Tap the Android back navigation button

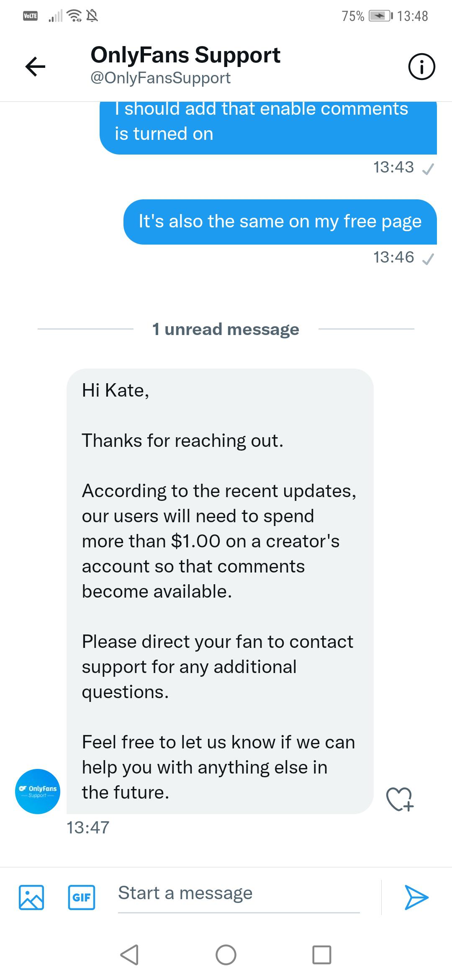coord(129,955)
